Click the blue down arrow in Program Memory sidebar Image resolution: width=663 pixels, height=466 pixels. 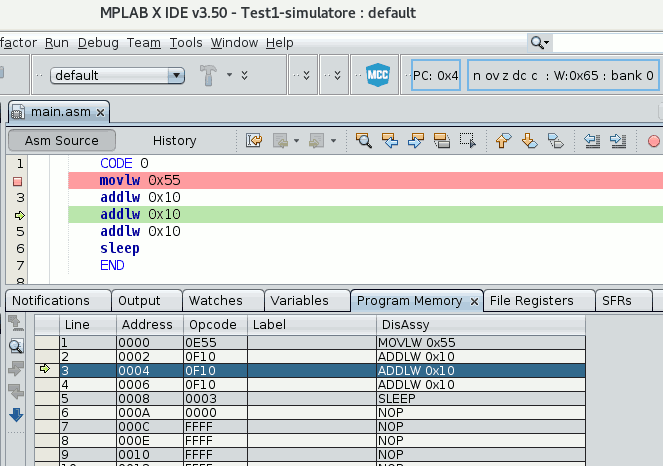16,414
